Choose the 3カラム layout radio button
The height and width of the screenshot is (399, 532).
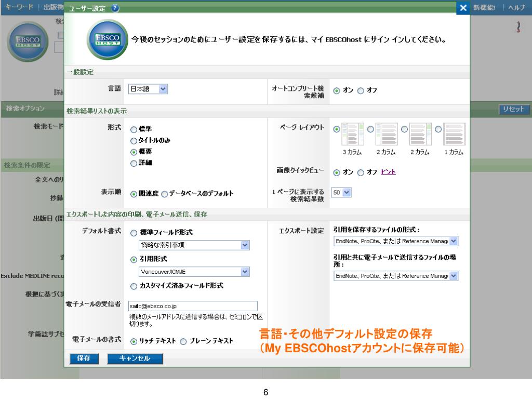click(337, 129)
